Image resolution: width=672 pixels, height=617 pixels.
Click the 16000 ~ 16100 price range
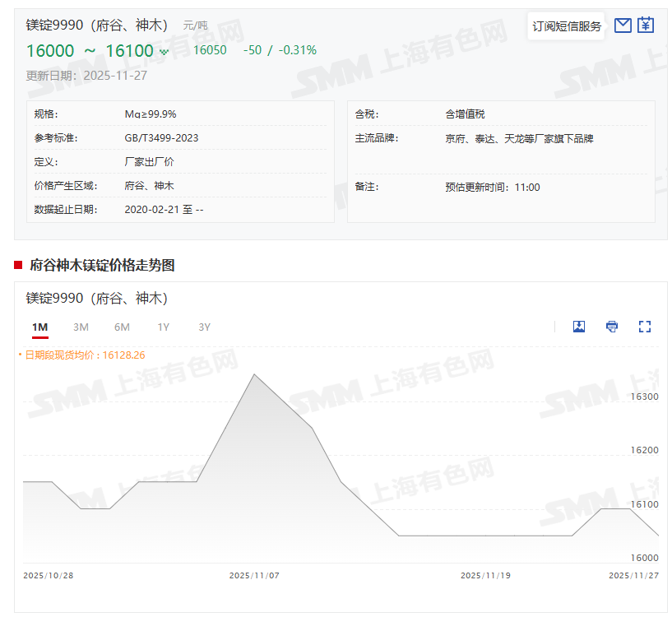[90, 51]
